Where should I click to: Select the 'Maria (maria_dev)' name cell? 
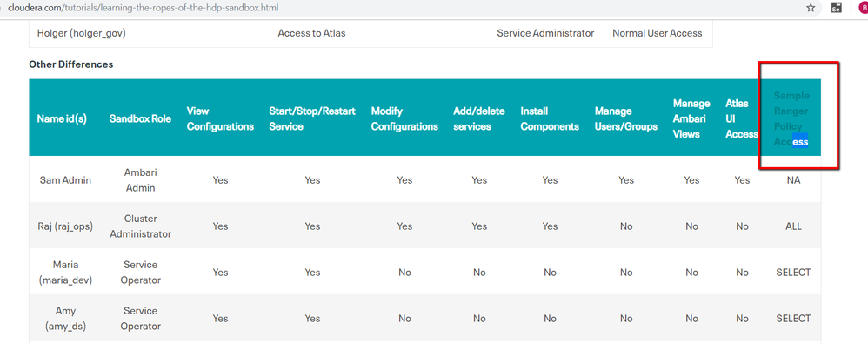65,272
